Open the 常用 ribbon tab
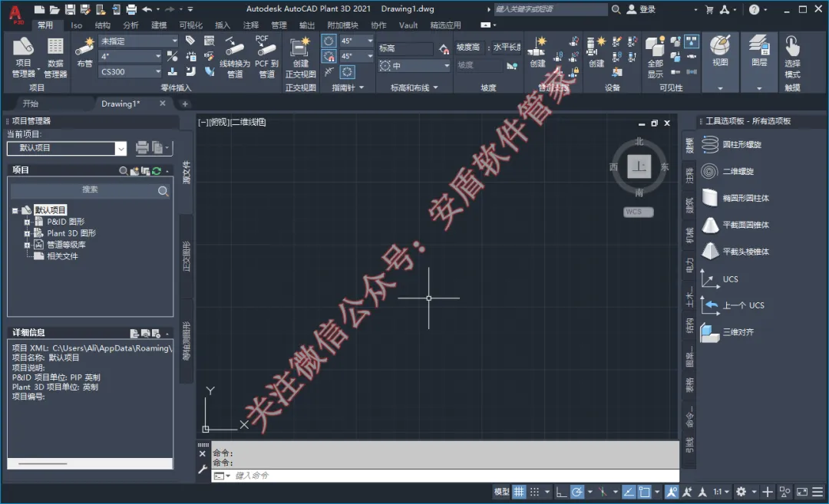The height and width of the screenshot is (504, 829). [x=45, y=25]
